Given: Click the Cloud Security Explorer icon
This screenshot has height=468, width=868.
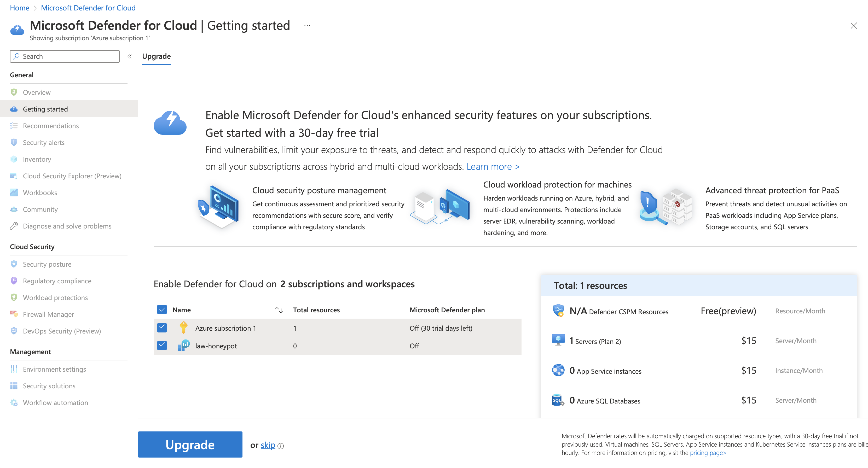Looking at the screenshot, I should point(14,176).
